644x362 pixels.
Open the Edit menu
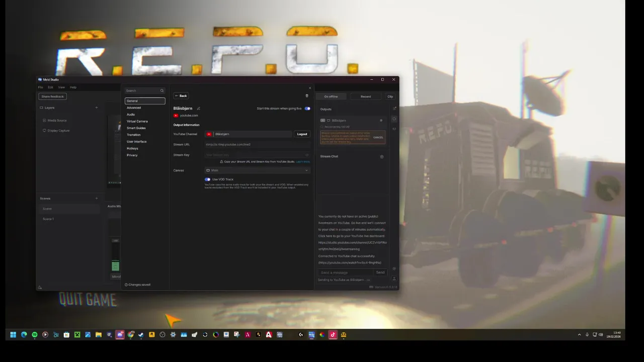[50, 87]
